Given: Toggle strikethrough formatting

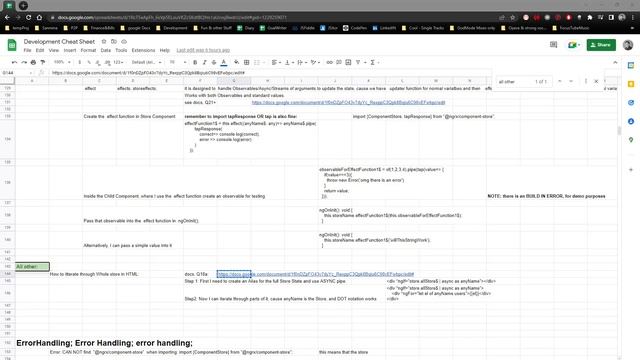Looking at the screenshot, I should [214, 62].
